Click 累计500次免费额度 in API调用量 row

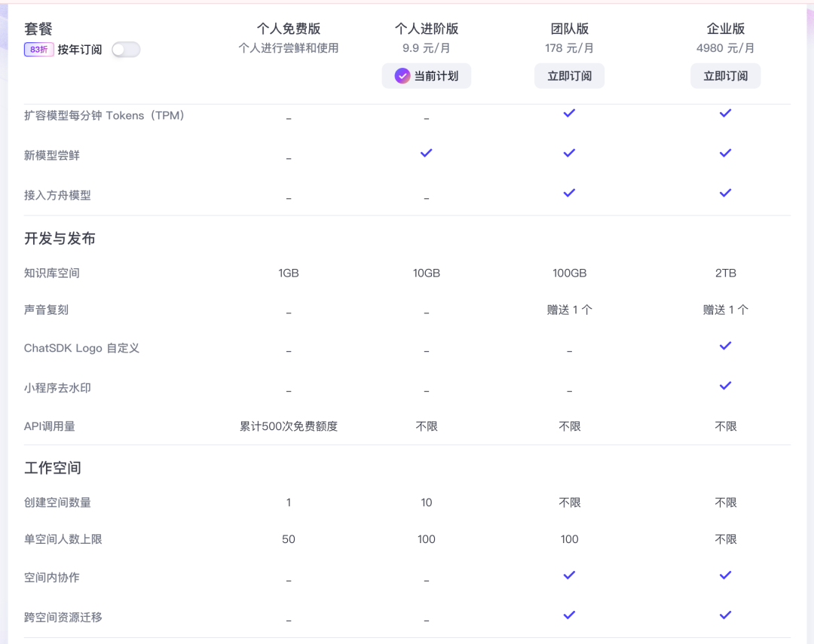tap(289, 426)
